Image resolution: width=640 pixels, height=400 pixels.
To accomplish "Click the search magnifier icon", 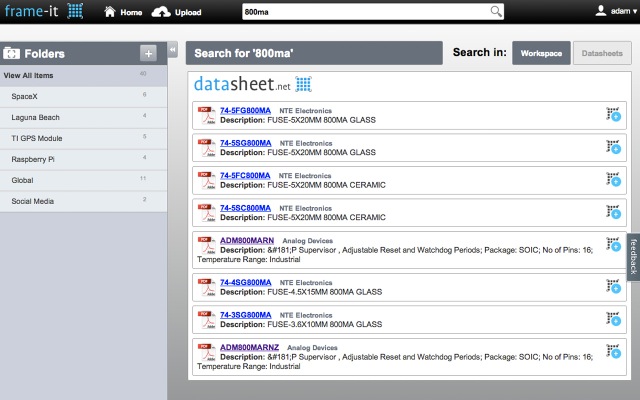I will click(496, 11).
